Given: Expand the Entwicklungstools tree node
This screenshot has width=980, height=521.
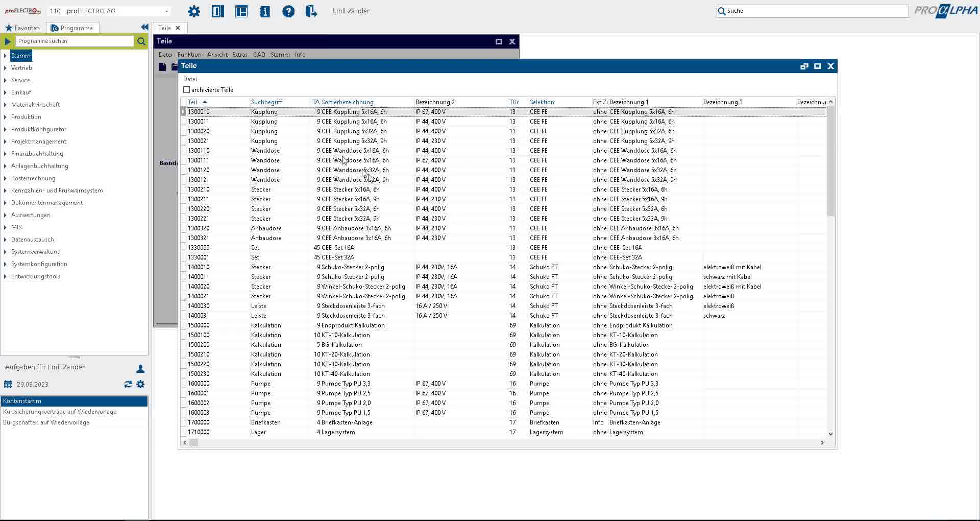Looking at the screenshot, I should tap(5, 276).
